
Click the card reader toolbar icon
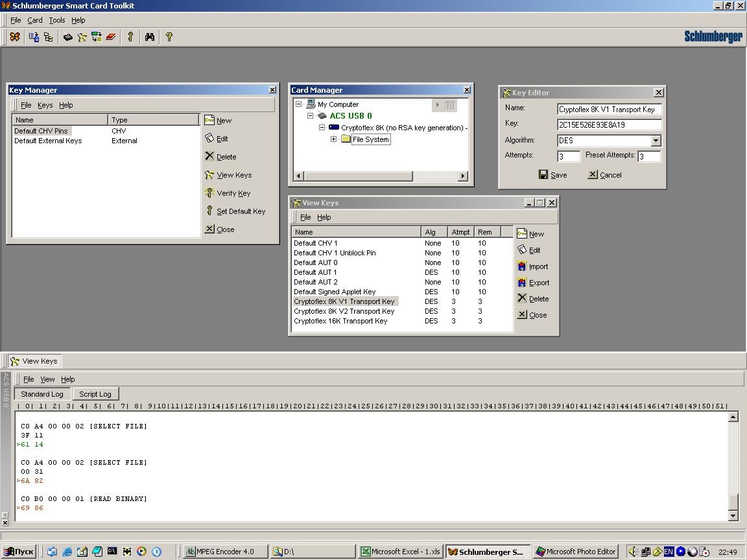click(x=68, y=37)
